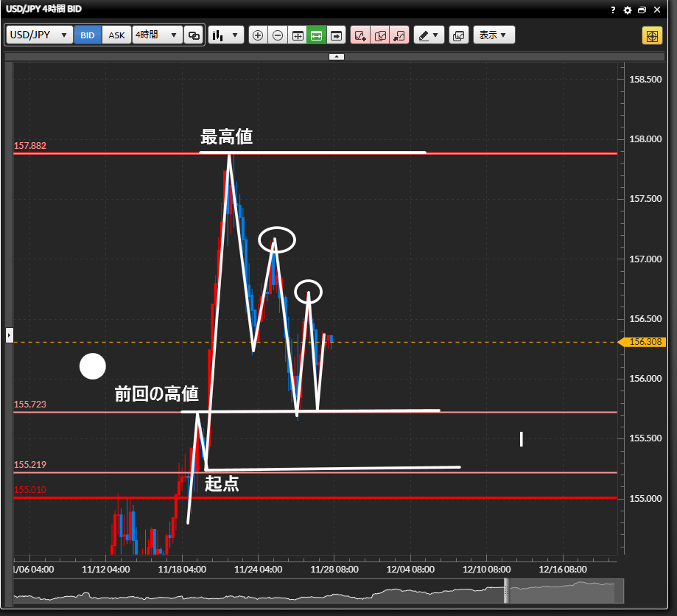Click the navigator range slider handle
This screenshot has width=677, height=616.
tap(506, 590)
